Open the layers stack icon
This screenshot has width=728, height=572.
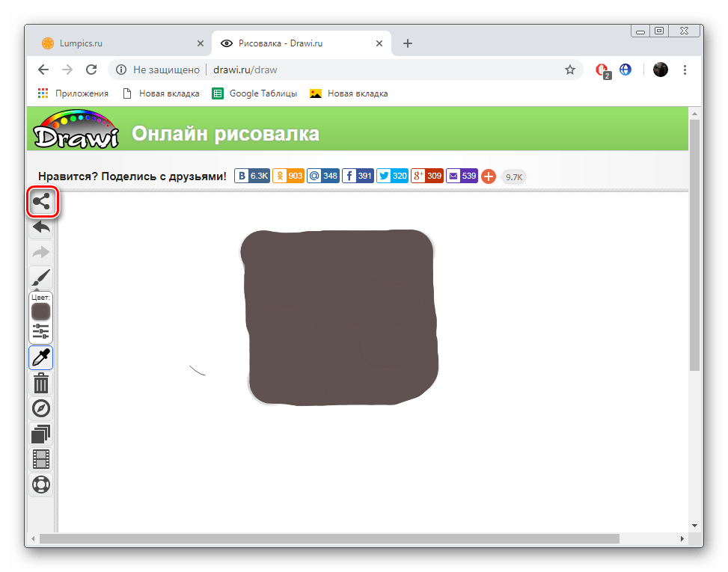(41, 434)
